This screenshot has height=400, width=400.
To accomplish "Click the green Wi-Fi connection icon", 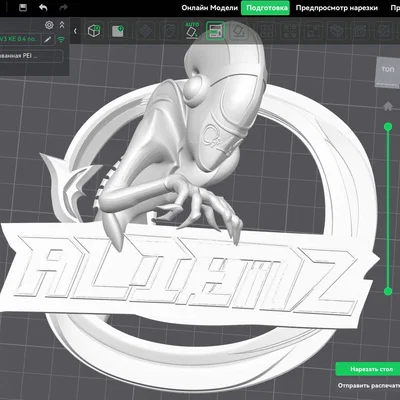I will tap(61, 39).
